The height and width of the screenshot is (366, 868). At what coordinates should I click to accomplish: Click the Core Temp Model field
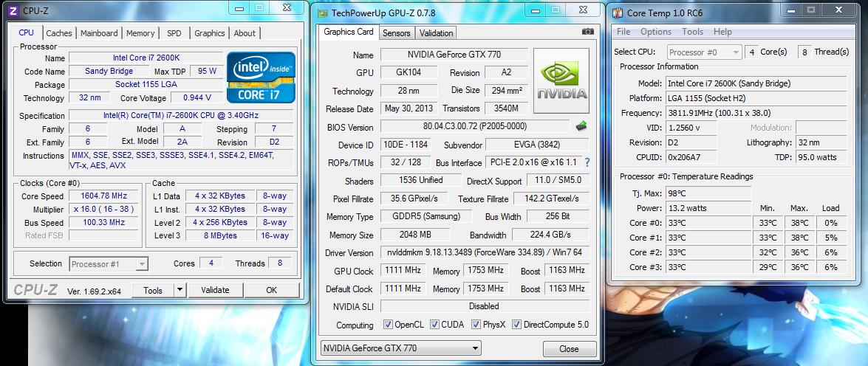coord(756,83)
